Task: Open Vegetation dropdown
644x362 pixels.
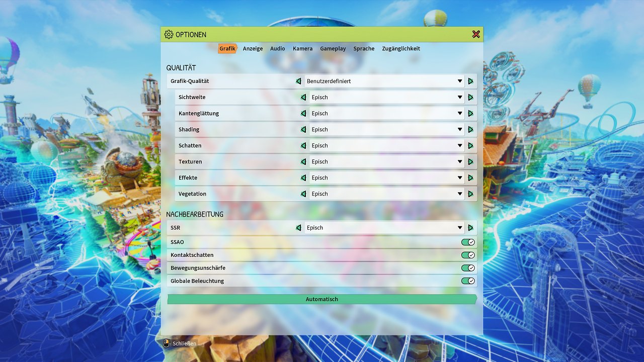Action: point(387,194)
